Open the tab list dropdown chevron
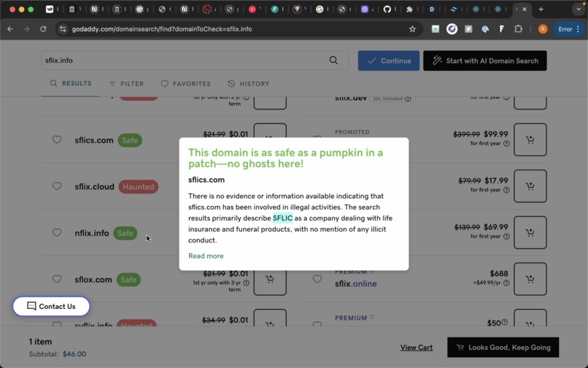The width and height of the screenshot is (588, 368). pos(579,9)
